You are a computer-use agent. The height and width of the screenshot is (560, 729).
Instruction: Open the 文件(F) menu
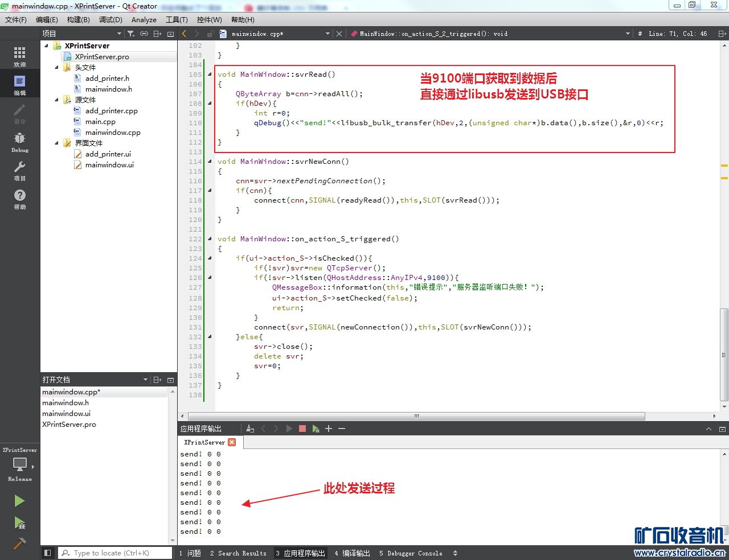tap(16, 19)
